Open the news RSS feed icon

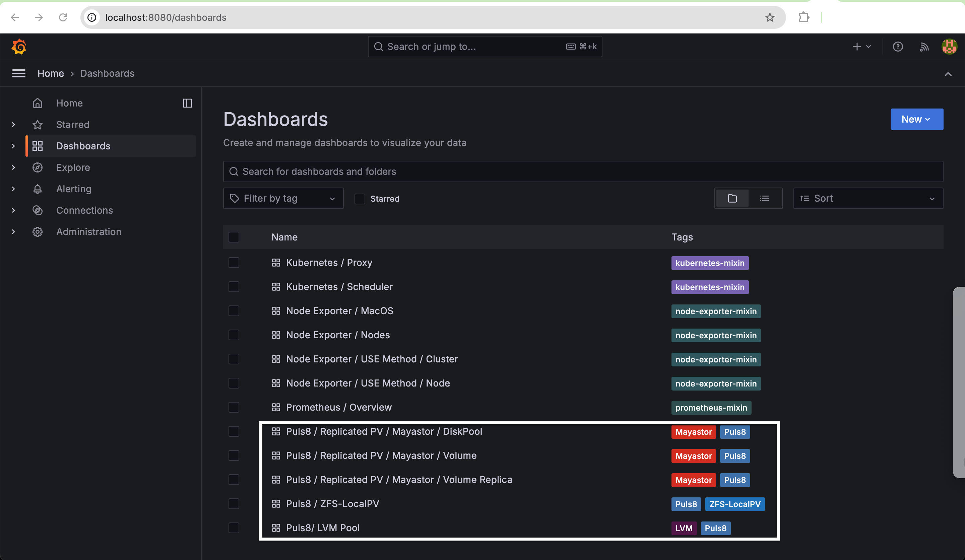[x=924, y=47]
